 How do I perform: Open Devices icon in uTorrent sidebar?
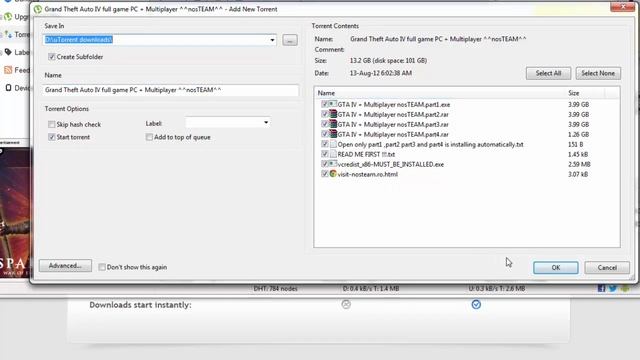click(8, 88)
